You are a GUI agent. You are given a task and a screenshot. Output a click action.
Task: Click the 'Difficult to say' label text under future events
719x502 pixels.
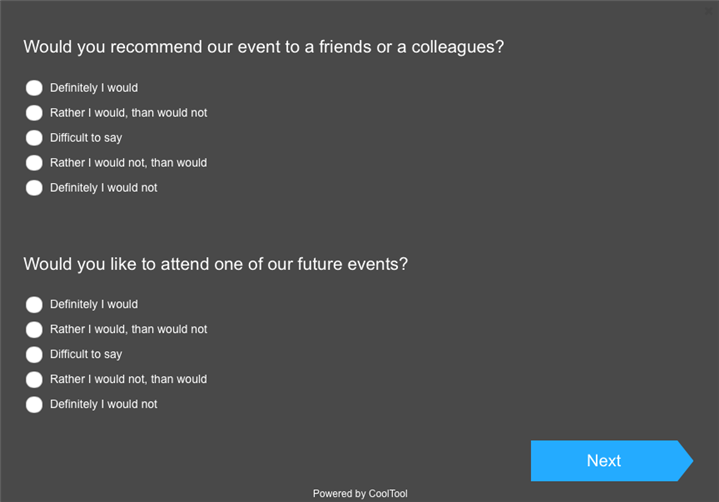[86, 354]
